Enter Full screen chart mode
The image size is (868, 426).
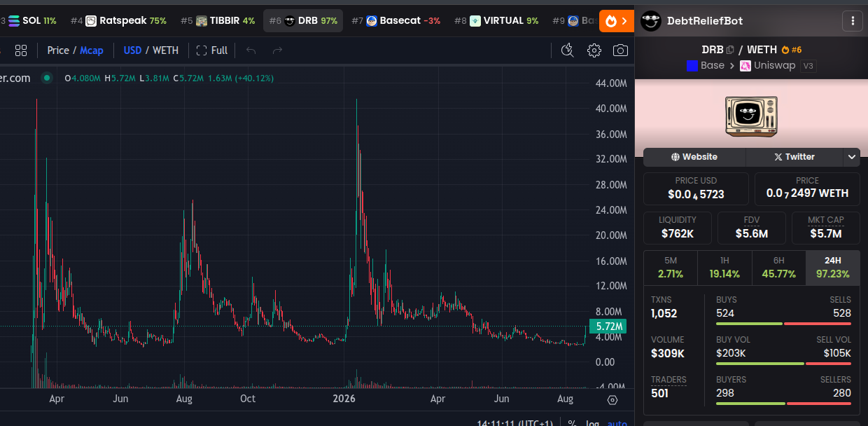tap(212, 50)
